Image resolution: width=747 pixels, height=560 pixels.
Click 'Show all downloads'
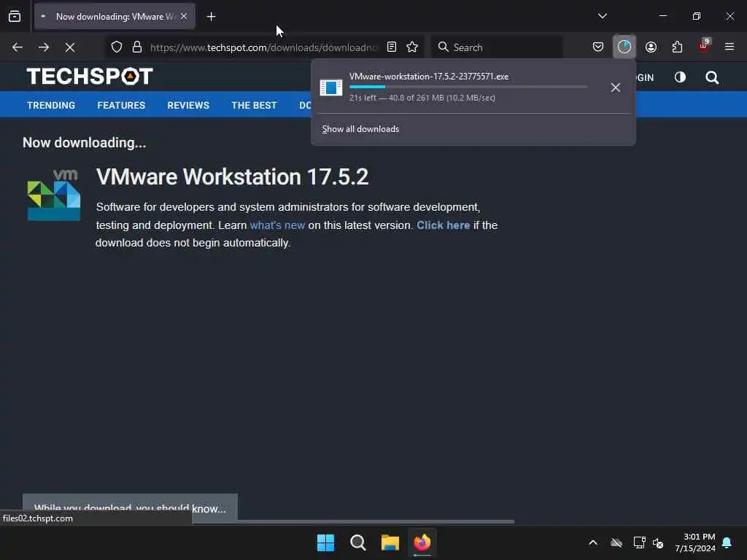tap(360, 129)
